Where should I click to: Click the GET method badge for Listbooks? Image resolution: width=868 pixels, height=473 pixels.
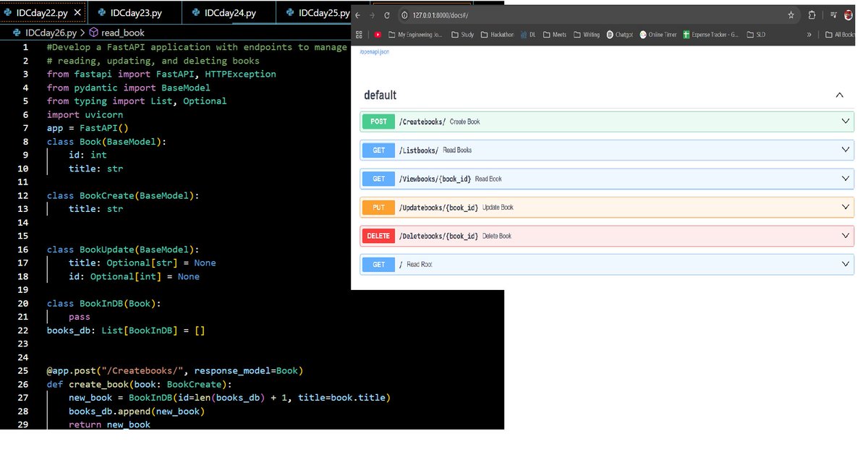pyautogui.click(x=379, y=150)
